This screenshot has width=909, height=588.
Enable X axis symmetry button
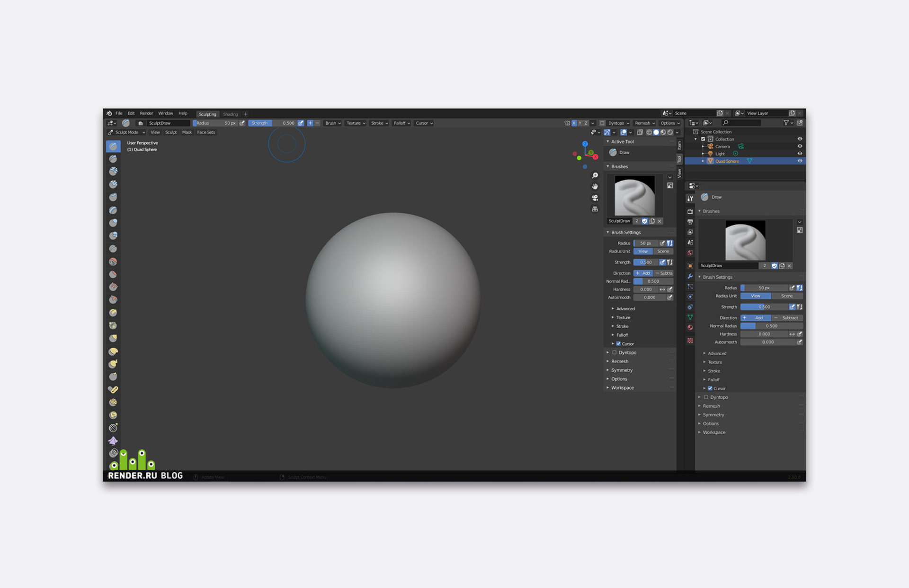pos(574,123)
